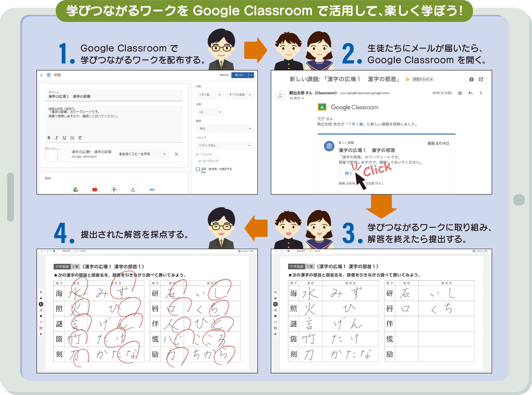Redo in the graded Jamboard window
The height and width of the screenshot is (395, 532).
pyautogui.click(x=47, y=251)
